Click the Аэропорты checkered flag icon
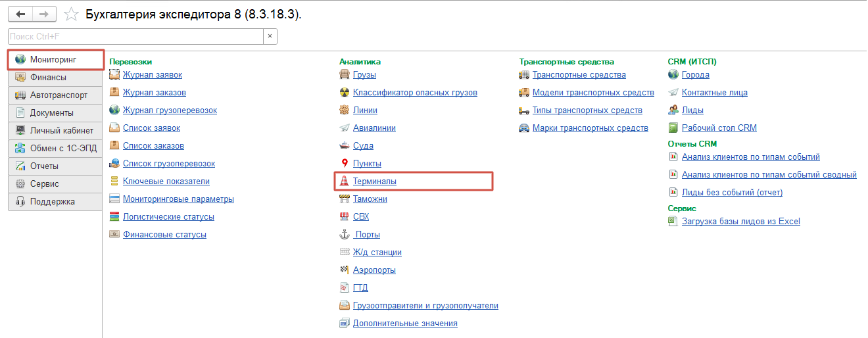The width and height of the screenshot is (868, 338). [345, 270]
